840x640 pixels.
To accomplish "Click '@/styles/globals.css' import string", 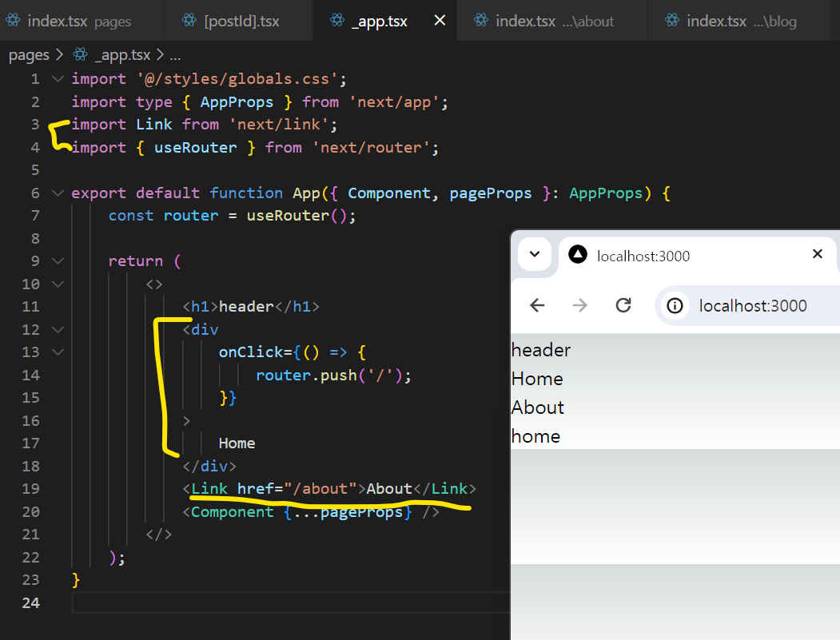I will [x=237, y=79].
